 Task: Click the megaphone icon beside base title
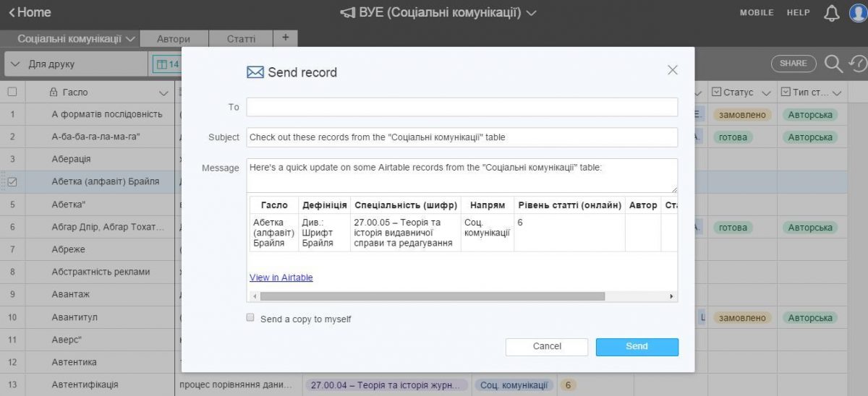347,13
